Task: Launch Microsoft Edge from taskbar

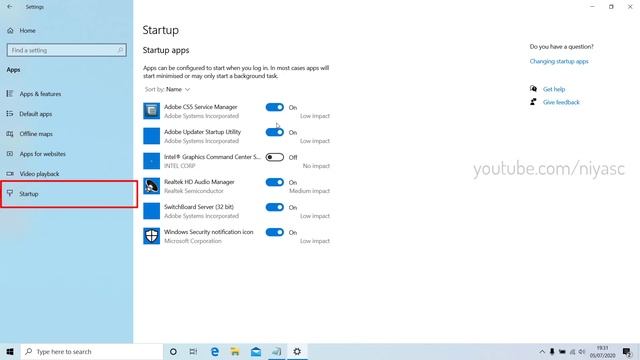Action: tap(215, 351)
